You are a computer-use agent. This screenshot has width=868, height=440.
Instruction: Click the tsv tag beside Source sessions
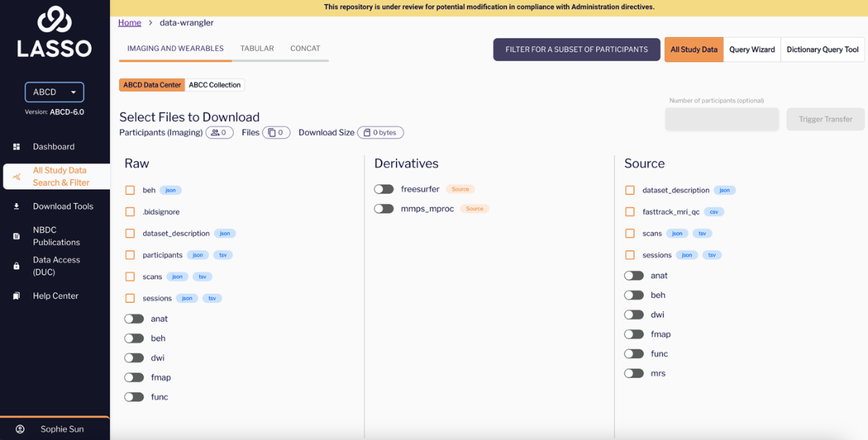(x=712, y=255)
